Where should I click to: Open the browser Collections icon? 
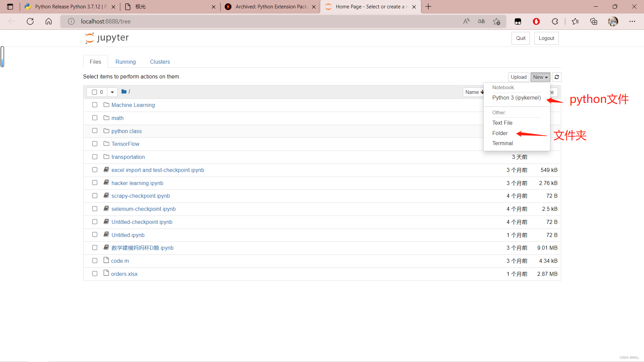pyautogui.click(x=594, y=21)
